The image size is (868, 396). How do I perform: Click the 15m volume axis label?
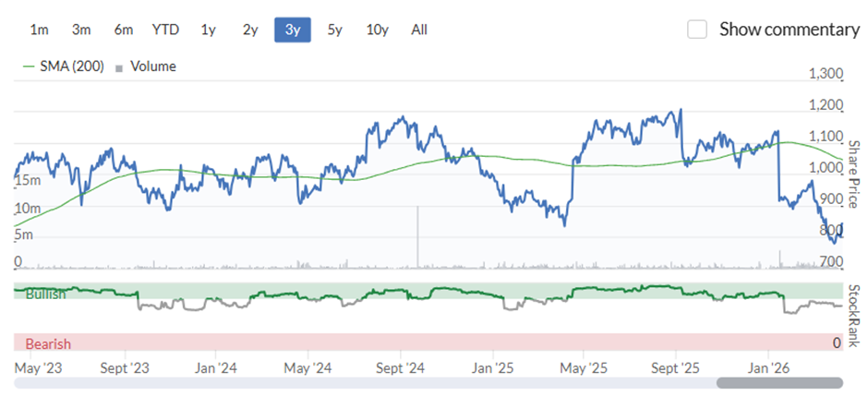(x=28, y=180)
